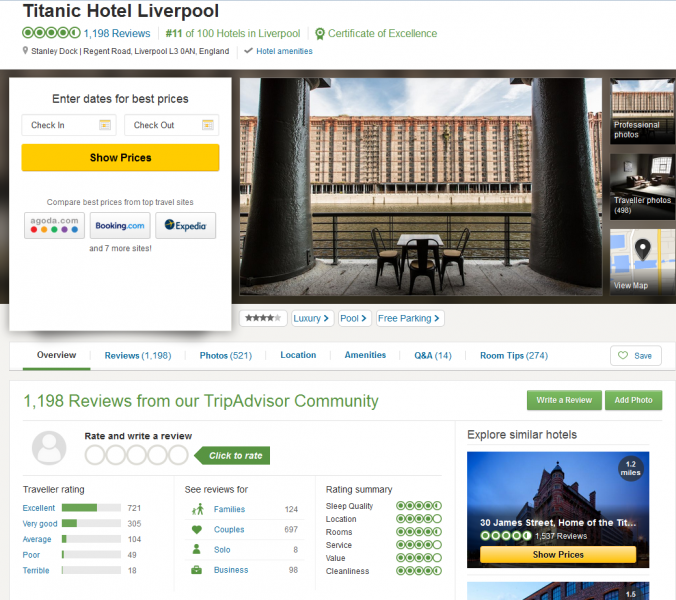
Task: Open the Luxury category tag
Action: pos(312,318)
